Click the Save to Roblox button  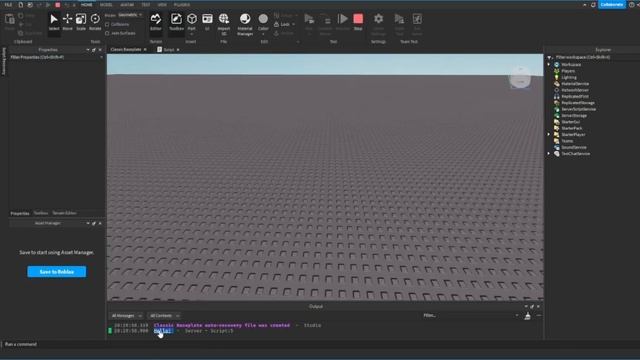(57, 271)
